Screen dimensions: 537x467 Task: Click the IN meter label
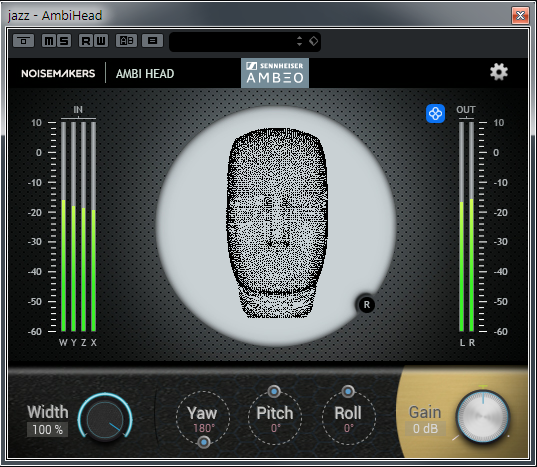(x=78, y=110)
